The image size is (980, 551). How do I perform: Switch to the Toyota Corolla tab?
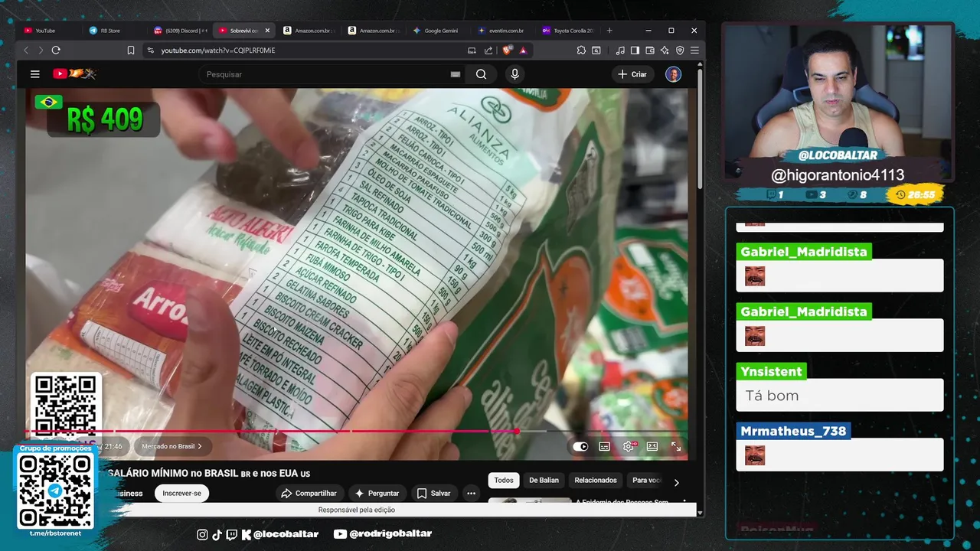[568, 31]
